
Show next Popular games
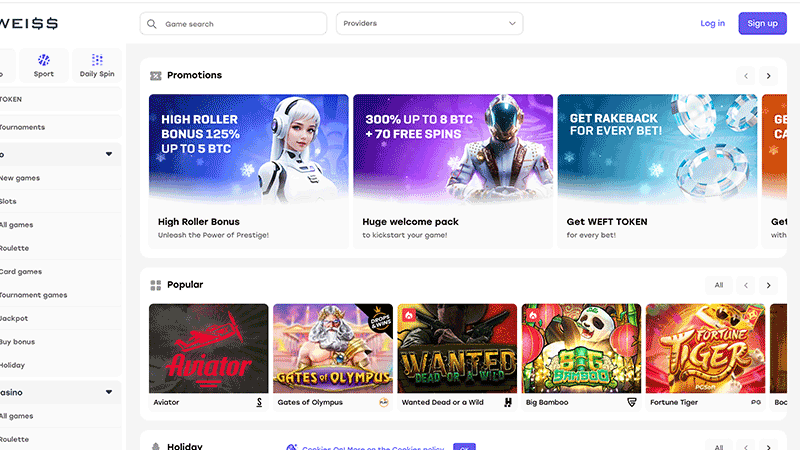coord(768,285)
